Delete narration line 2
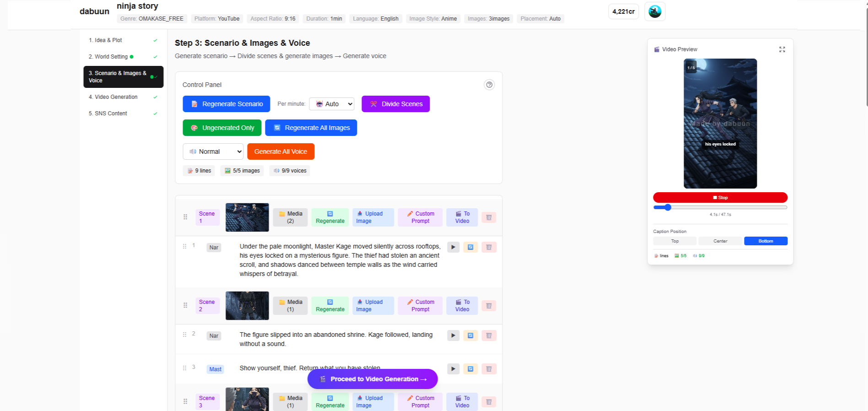The width and height of the screenshot is (868, 411). (489, 335)
